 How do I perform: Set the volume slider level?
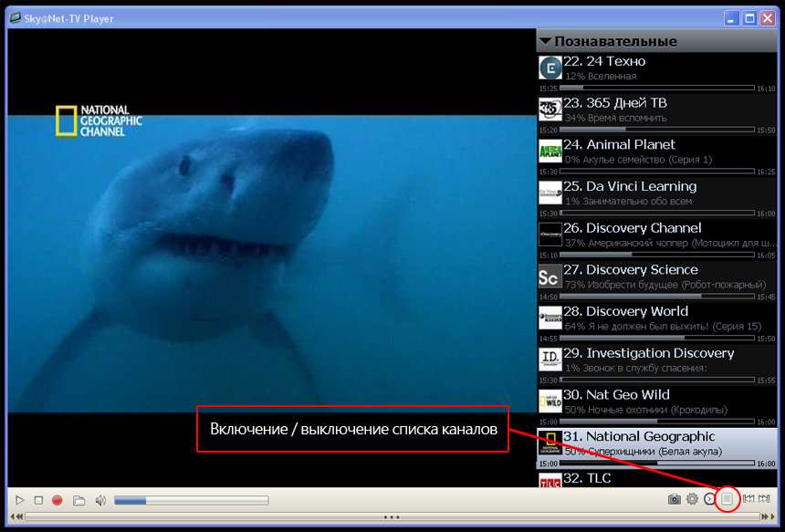192,500
